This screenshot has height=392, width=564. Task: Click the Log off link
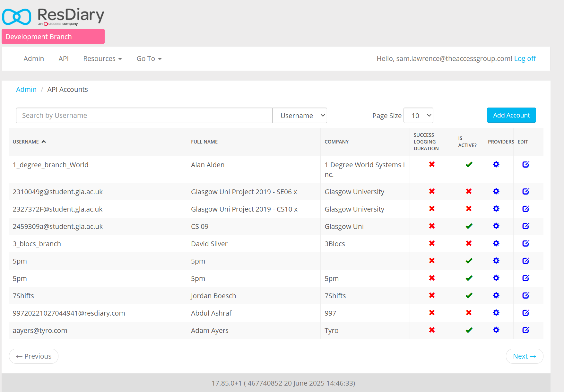coord(525,59)
